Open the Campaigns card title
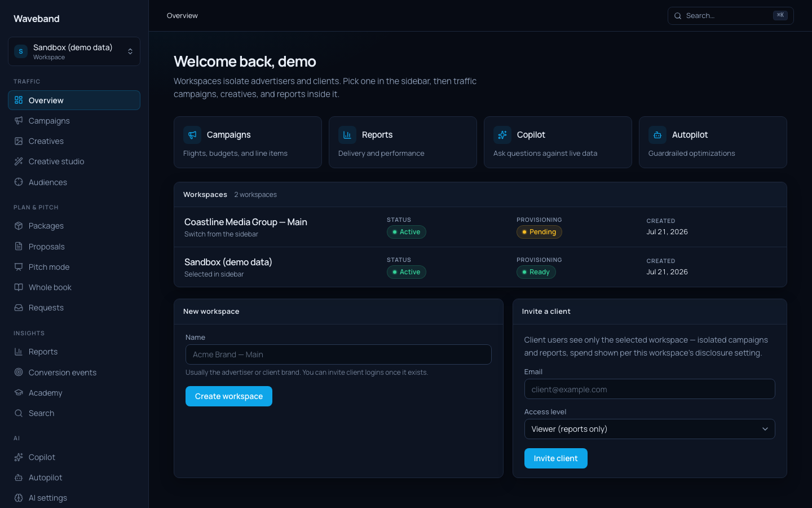 click(229, 135)
